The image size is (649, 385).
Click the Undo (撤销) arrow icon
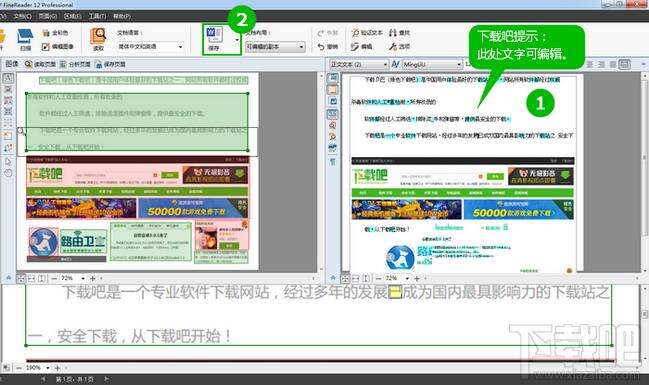328,47
